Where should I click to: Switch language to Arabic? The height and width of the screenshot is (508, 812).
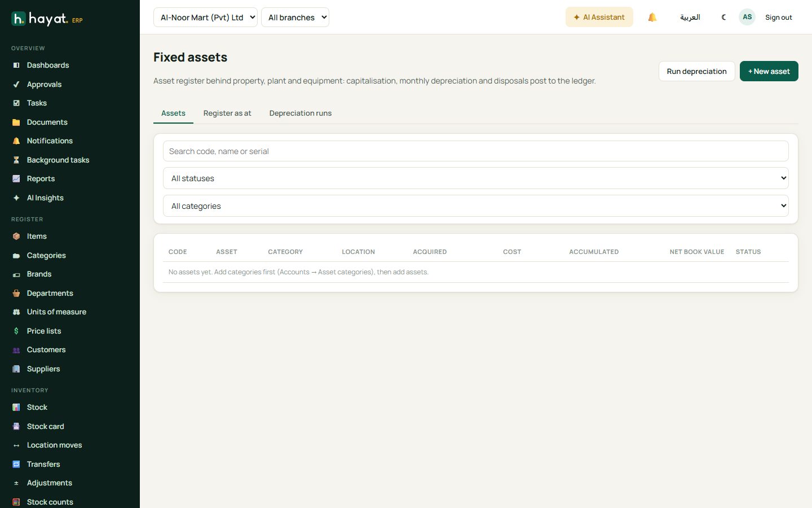point(690,17)
